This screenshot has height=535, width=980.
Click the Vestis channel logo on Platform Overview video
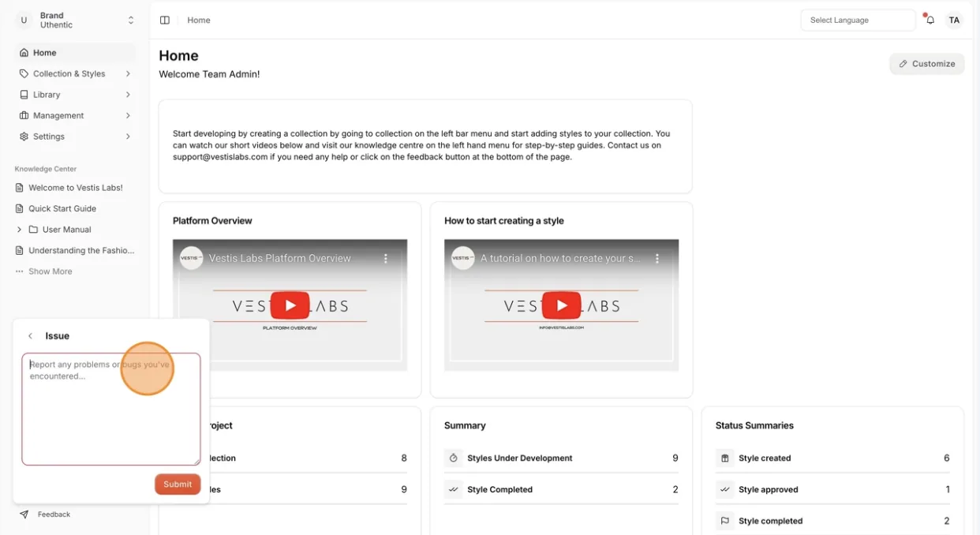tap(192, 258)
